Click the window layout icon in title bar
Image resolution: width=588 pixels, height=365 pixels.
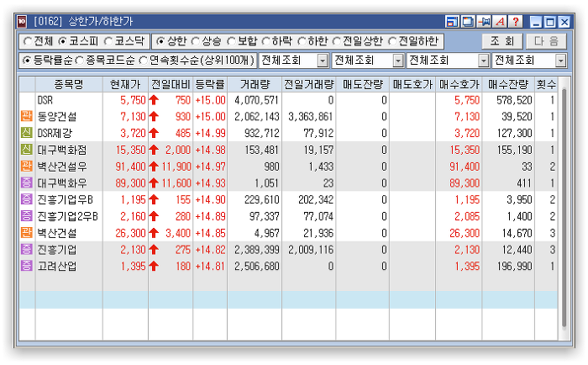pos(452,22)
